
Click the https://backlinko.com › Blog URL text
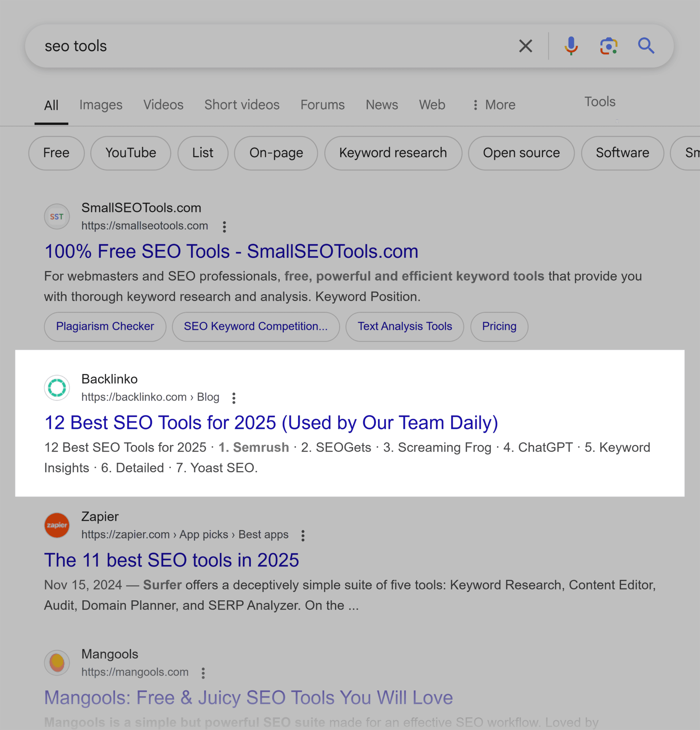pyautogui.click(x=150, y=397)
